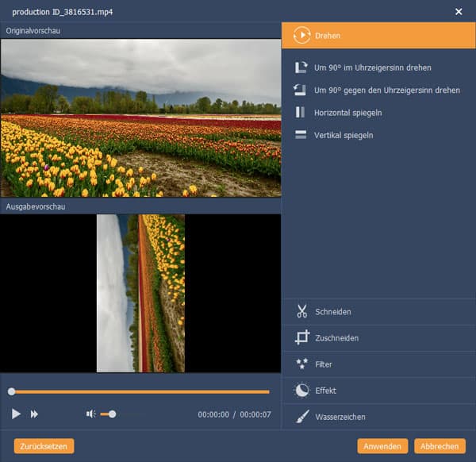476x462 pixels.
Task: Open the Zuschneiden crop tool
Action: (301, 338)
